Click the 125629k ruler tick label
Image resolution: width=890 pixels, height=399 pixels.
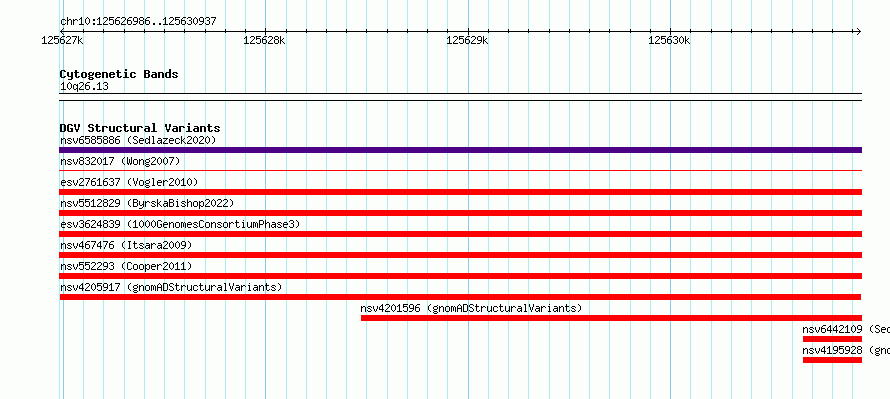(467, 40)
